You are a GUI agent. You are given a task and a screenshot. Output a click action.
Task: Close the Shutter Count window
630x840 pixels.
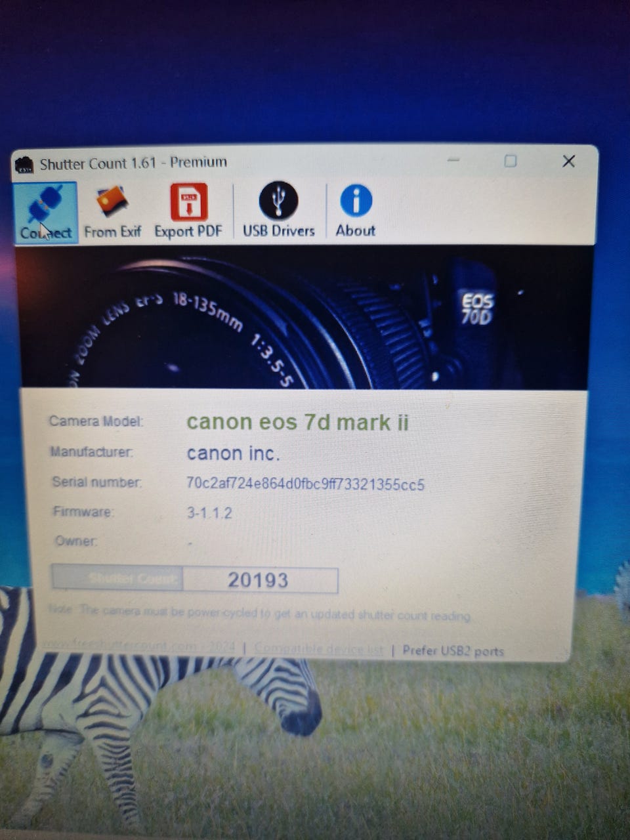(x=568, y=161)
